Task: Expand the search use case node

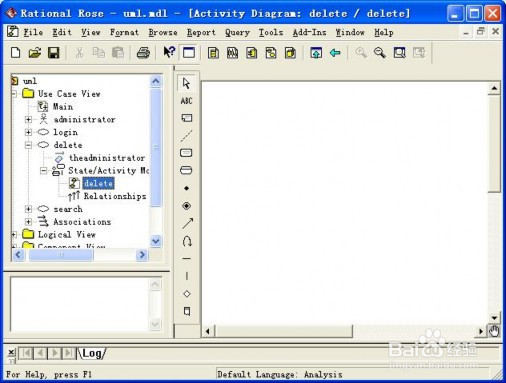Action: click(x=28, y=209)
